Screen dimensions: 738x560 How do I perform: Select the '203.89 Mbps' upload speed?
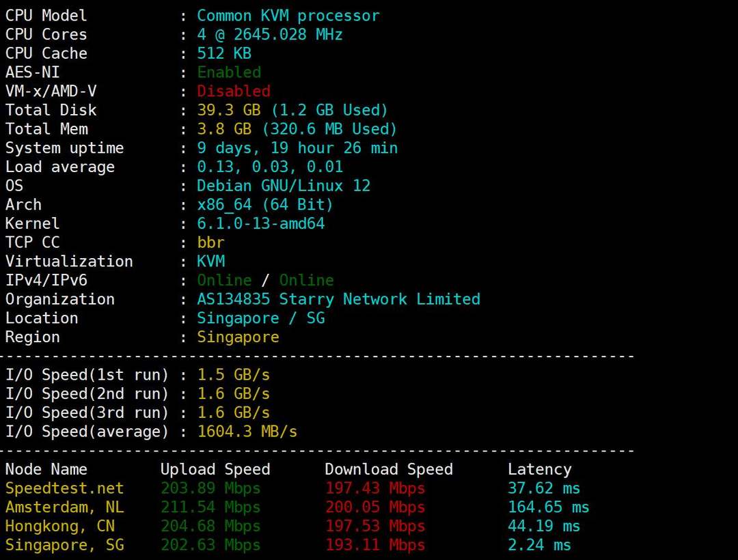[x=210, y=488]
